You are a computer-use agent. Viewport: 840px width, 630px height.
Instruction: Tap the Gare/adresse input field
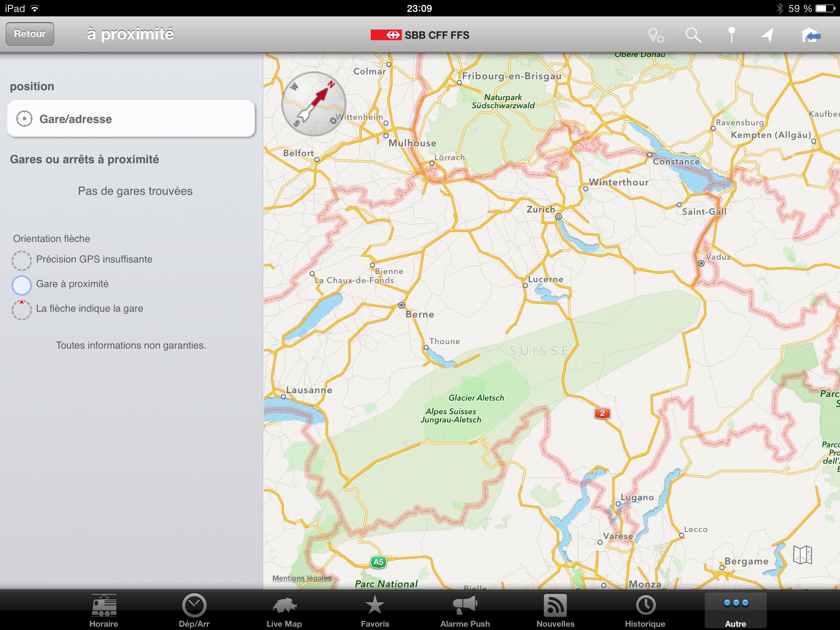pyautogui.click(x=131, y=119)
